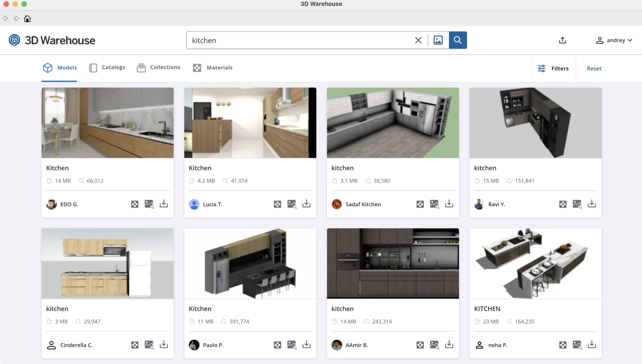
Task: Click inside the kitchen search field
Action: [299, 40]
